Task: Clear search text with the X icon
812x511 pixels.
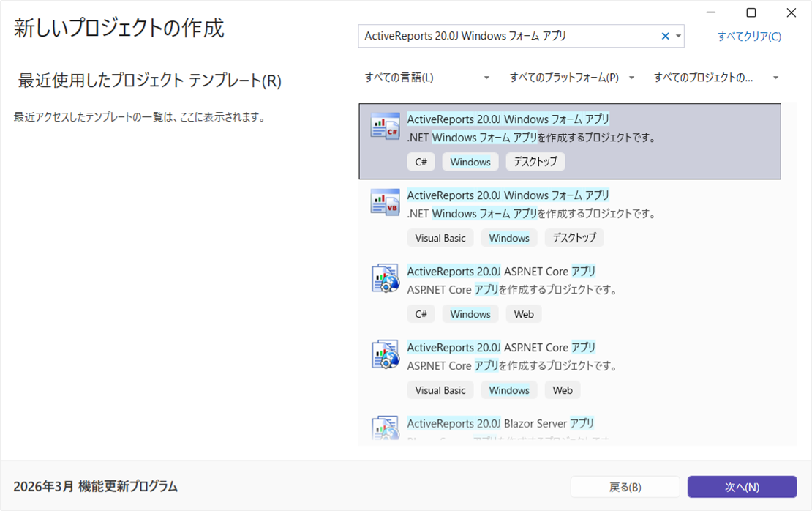Action: [665, 36]
